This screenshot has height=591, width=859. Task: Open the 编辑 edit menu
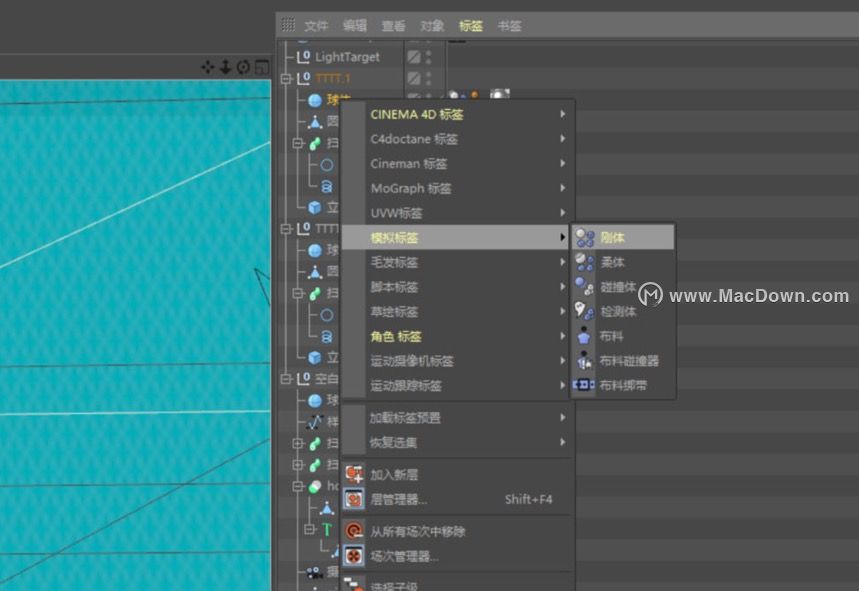(x=354, y=26)
